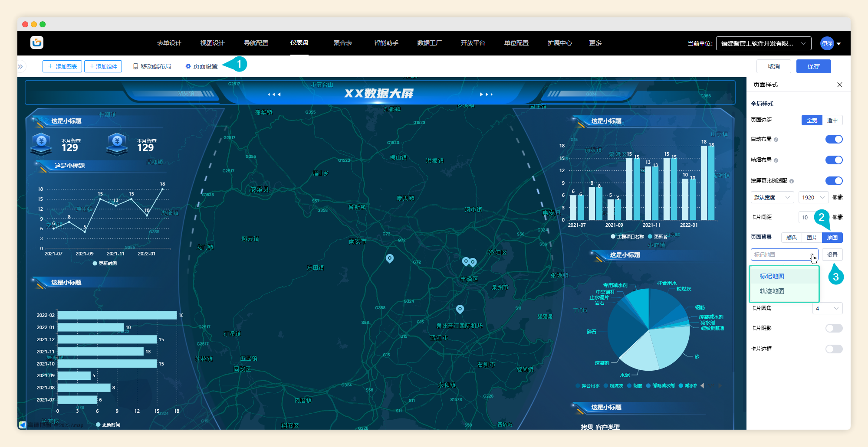Open the 数据工厂 menu item
The height and width of the screenshot is (447, 868).
[429, 43]
